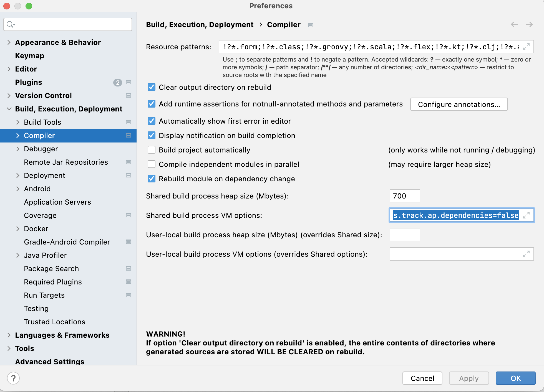Screen dimensions: 544x392
Task: Click the search magnifier icon in sidebar
Action: tap(10, 24)
